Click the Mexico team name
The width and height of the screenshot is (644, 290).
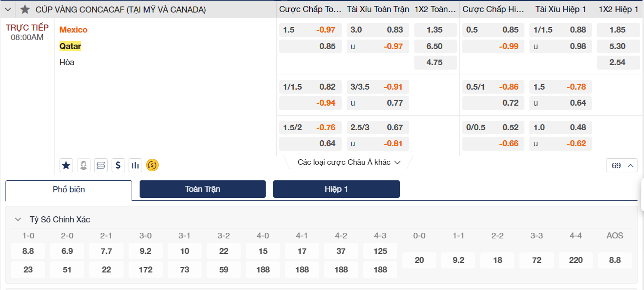click(x=74, y=30)
